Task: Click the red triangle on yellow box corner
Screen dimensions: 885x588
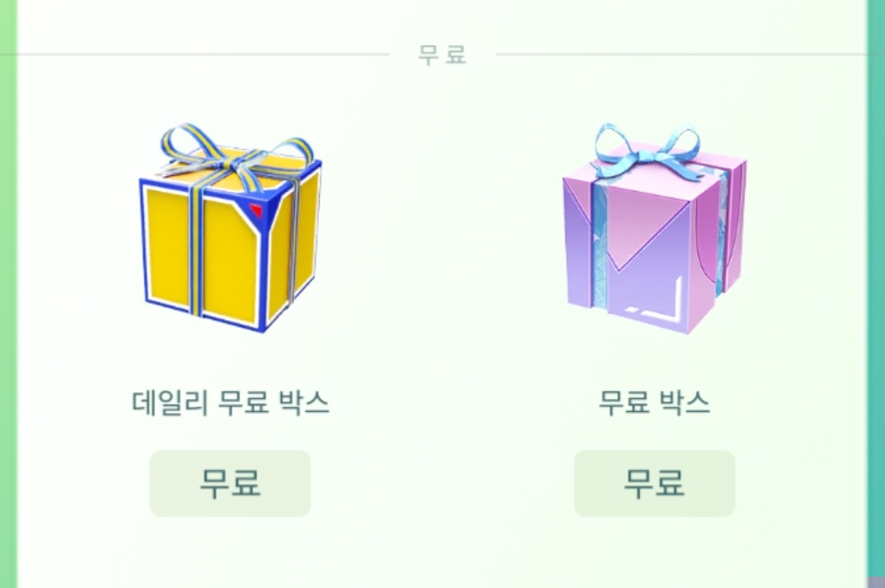Action: [x=256, y=210]
